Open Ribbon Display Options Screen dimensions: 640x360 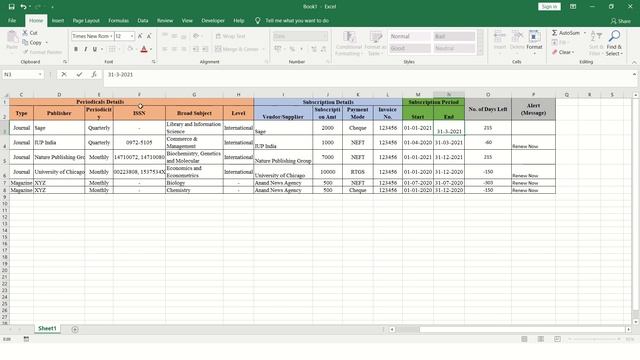pyautogui.click(x=573, y=7)
